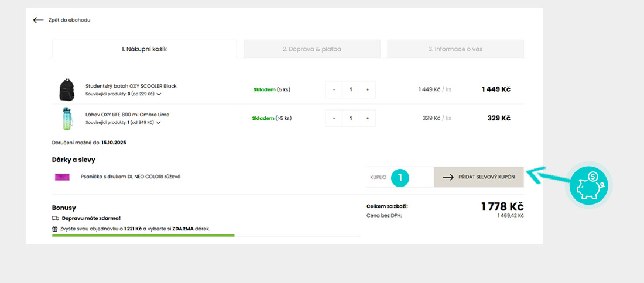Decrease bottle quantity with minus button
Viewport: 644px width, 283px height.
[x=334, y=118]
